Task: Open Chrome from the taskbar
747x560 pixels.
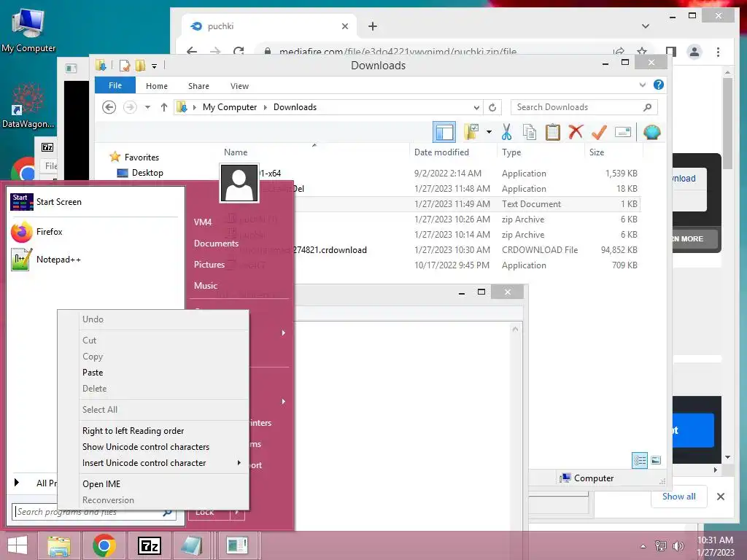Action: pyautogui.click(x=104, y=545)
